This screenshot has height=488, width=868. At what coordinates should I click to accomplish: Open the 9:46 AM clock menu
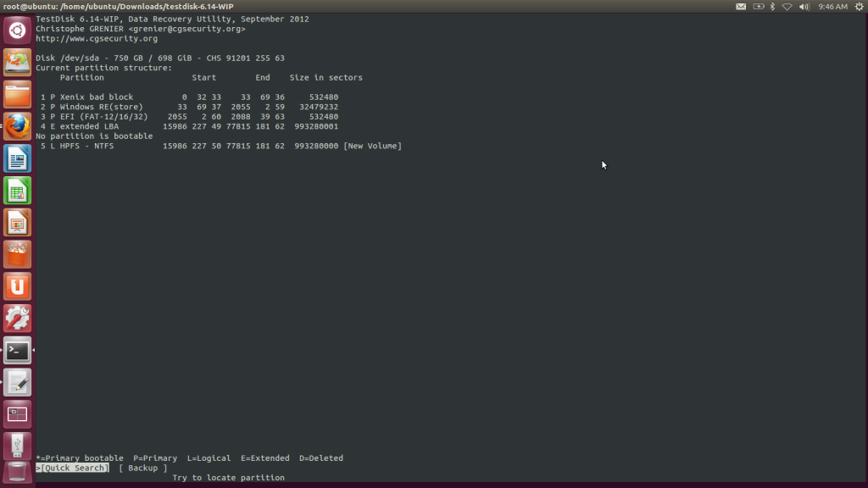pos(832,7)
